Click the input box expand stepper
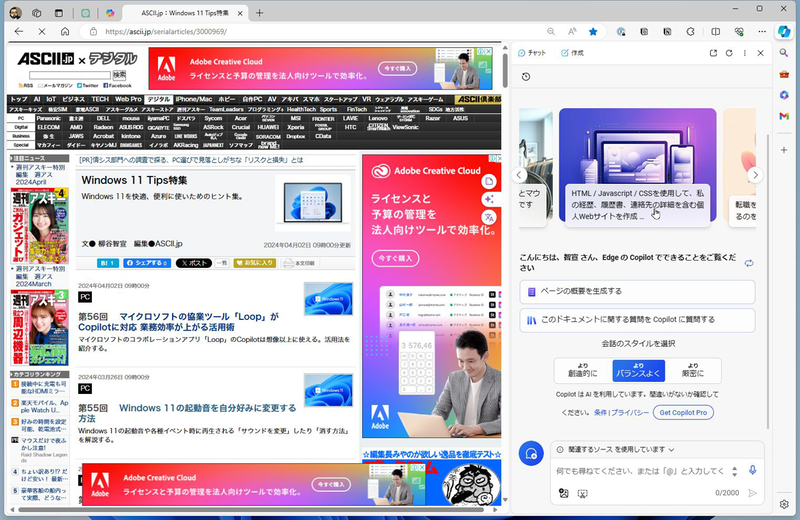800x520 pixels. 734,471
